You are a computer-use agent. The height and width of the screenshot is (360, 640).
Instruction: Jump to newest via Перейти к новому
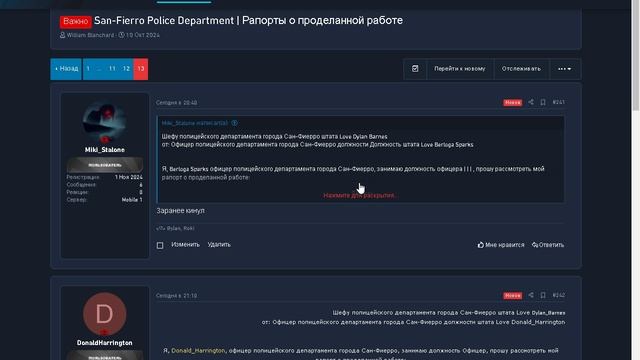coord(460,69)
